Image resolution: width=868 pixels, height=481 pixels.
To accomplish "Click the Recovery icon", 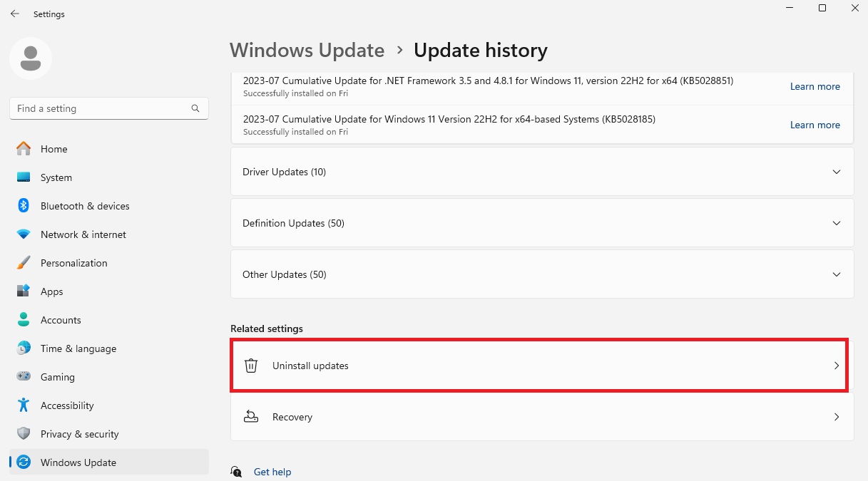I will [251, 417].
